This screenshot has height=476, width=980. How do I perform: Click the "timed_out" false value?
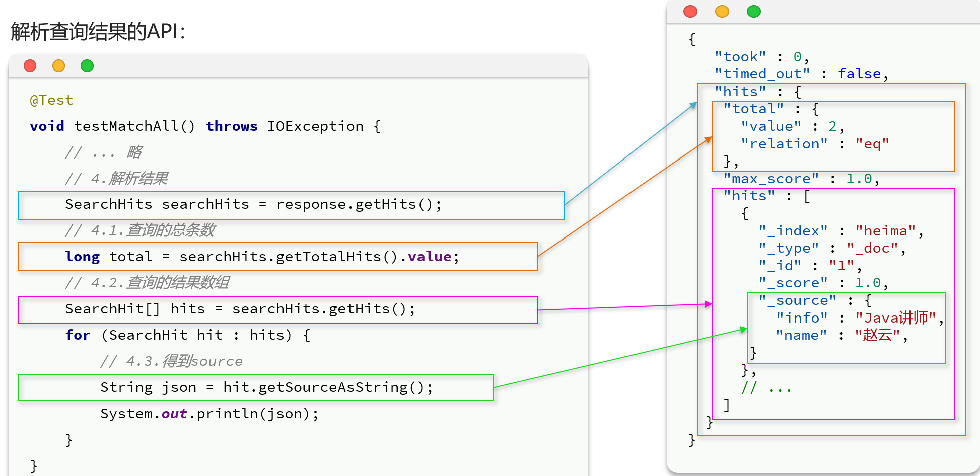tap(859, 74)
